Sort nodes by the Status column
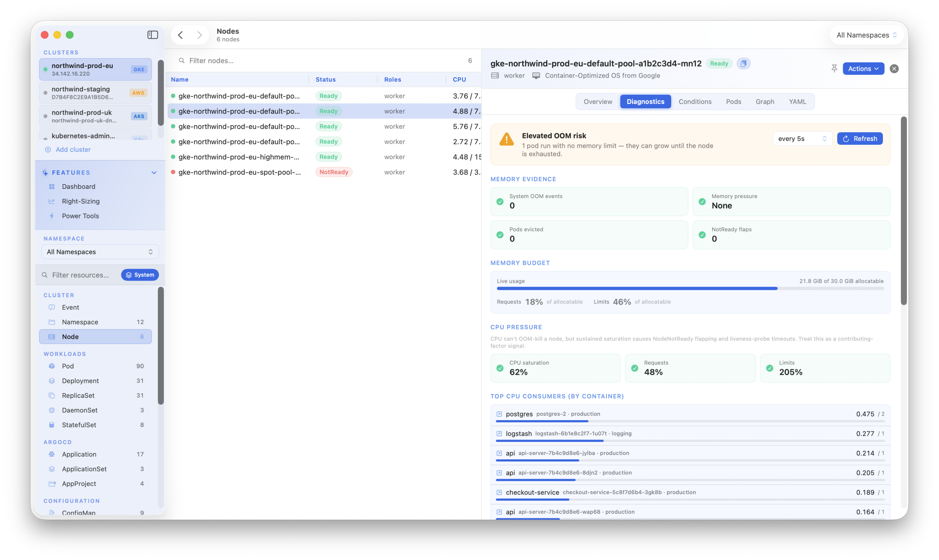Image resolution: width=939 pixels, height=560 pixels. [325, 79]
